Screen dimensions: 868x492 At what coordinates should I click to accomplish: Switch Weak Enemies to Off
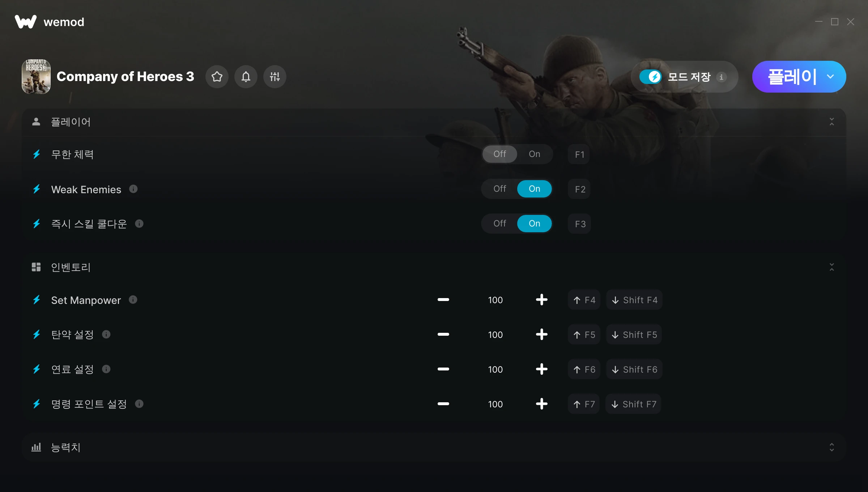click(499, 189)
